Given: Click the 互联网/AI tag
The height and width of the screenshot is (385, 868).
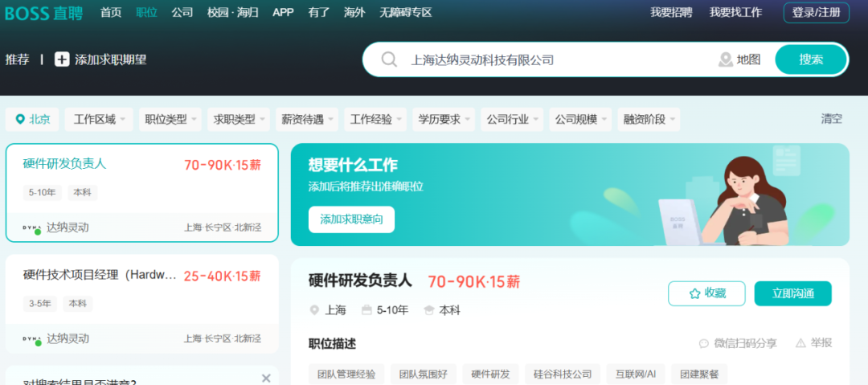Looking at the screenshot, I should [636, 374].
